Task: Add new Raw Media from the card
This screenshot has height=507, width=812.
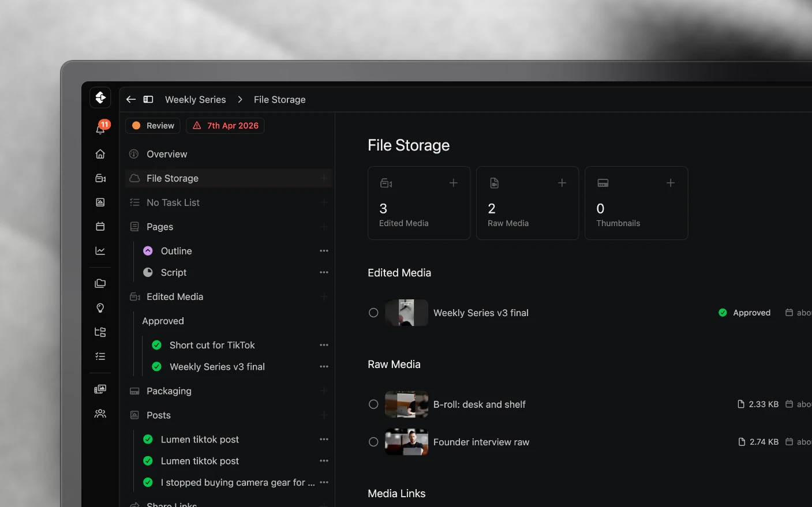Action: (x=562, y=183)
